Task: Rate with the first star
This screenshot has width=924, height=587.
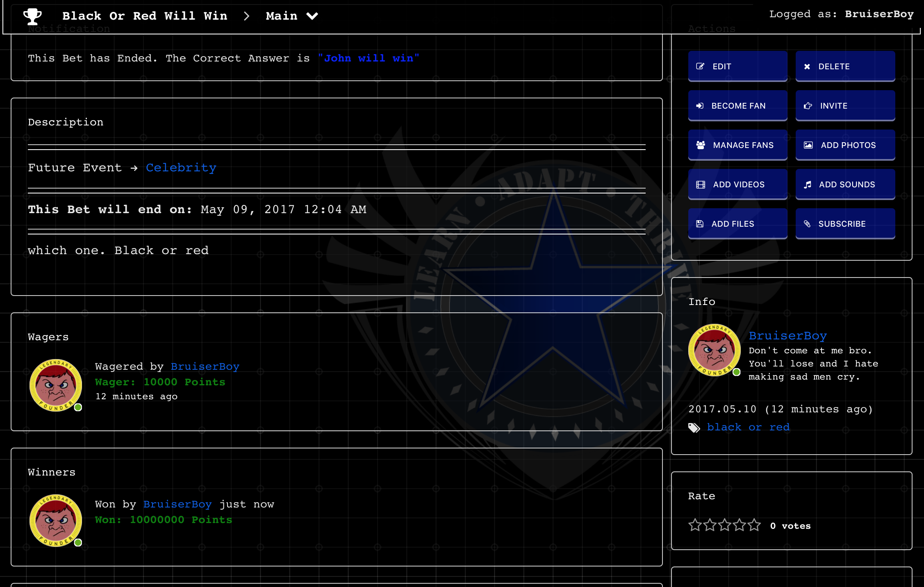Action: pyautogui.click(x=695, y=525)
